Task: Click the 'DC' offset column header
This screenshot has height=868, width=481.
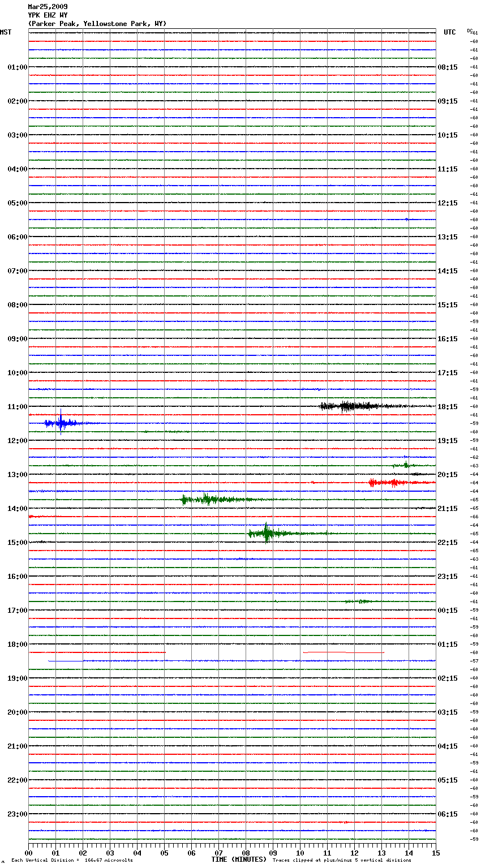Action: pos(470,31)
